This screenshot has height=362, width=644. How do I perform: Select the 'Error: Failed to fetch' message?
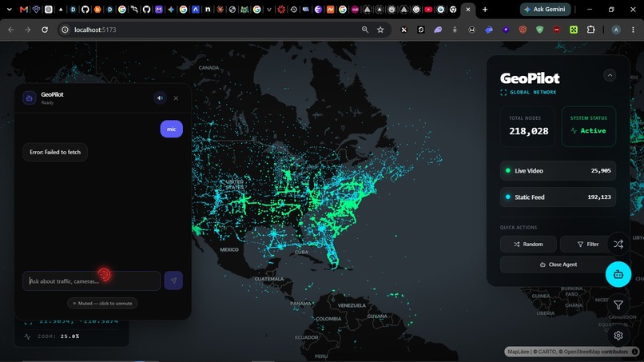point(55,152)
